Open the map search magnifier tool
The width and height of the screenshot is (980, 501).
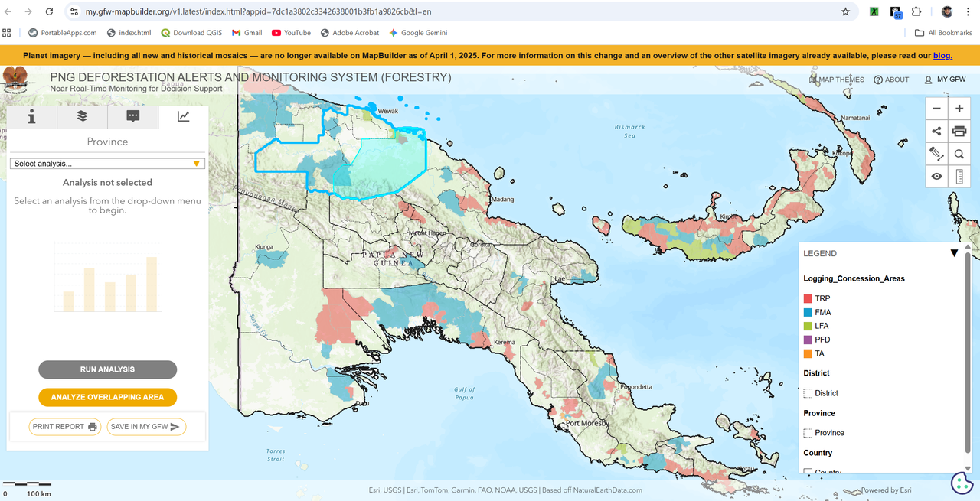(x=959, y=154)
